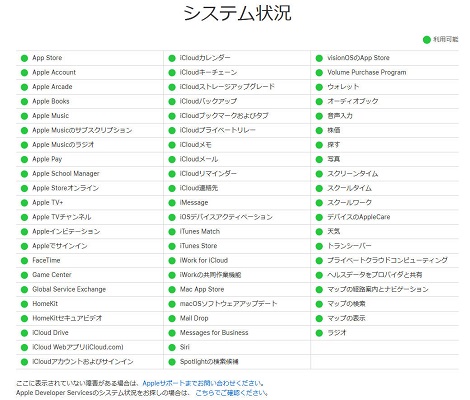The width and height of the screenshot is (470, 400).
Task: Click the Apple Musicのサブスクリプション entry
Action: point(82,130)
